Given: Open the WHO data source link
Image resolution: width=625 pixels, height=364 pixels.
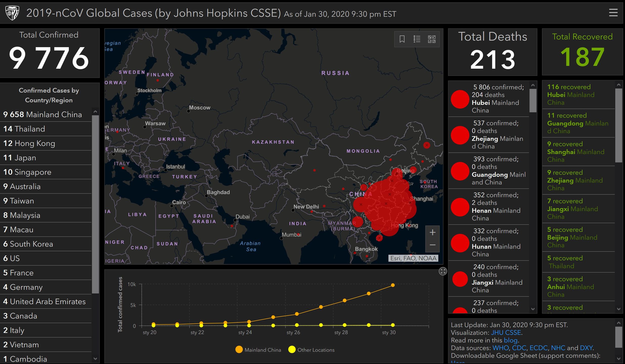Looking at the screenshot, I should (501, 348).
